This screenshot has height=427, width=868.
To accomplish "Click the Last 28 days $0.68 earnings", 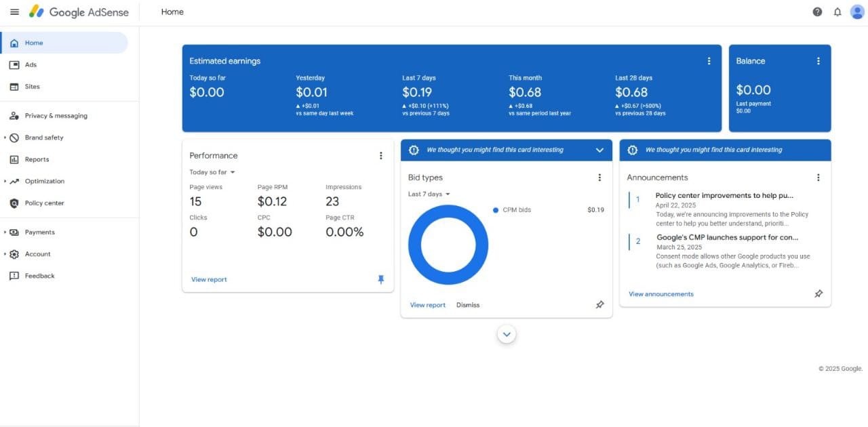I will (631, 92).
